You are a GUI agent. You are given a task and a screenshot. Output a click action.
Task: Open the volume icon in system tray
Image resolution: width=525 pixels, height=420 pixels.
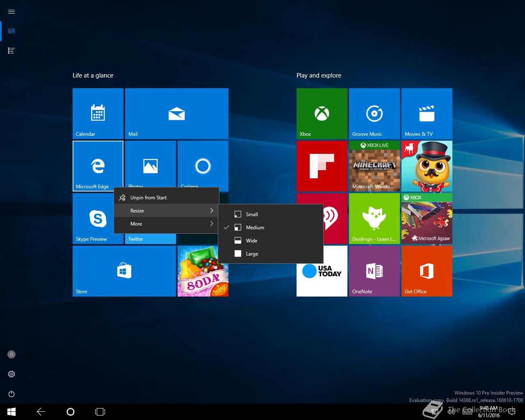[451, 412]
